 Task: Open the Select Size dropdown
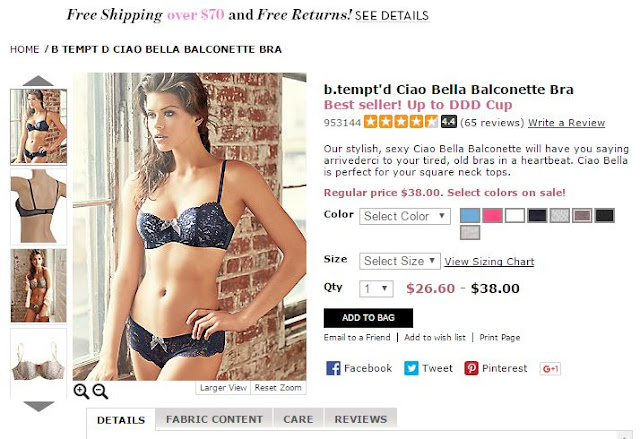[x=400, y=261]
